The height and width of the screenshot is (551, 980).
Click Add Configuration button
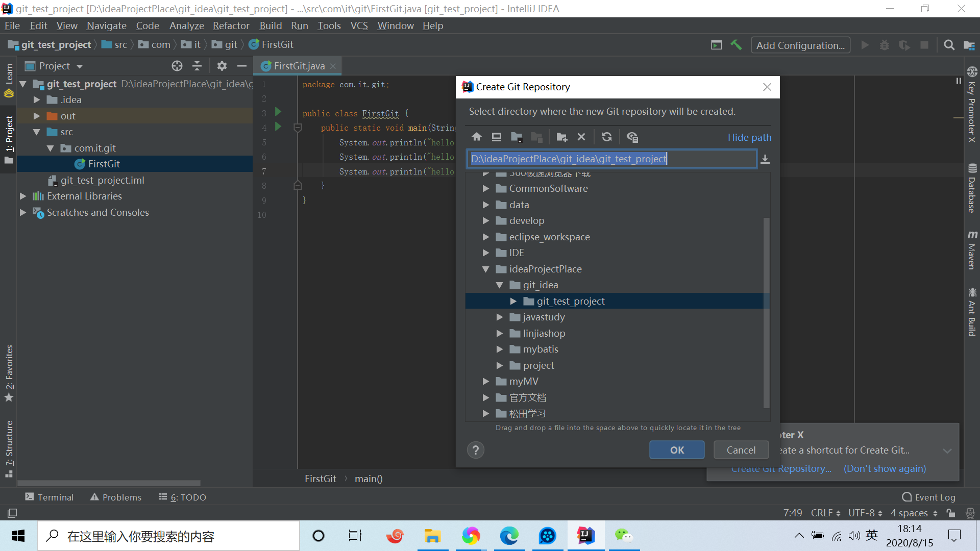[x=800, y=45]
